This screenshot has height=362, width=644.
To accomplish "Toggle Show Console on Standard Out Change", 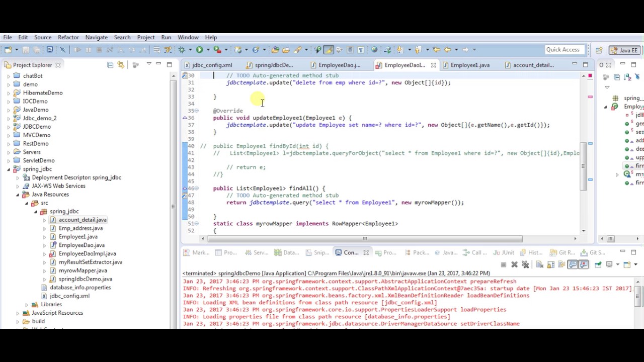I will tap(573, 264).
